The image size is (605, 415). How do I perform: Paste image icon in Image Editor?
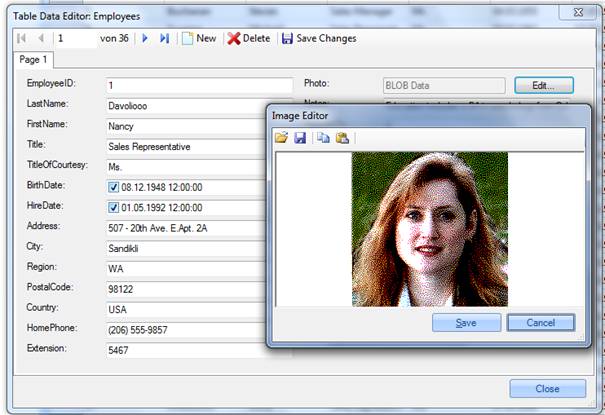(342, 137)
